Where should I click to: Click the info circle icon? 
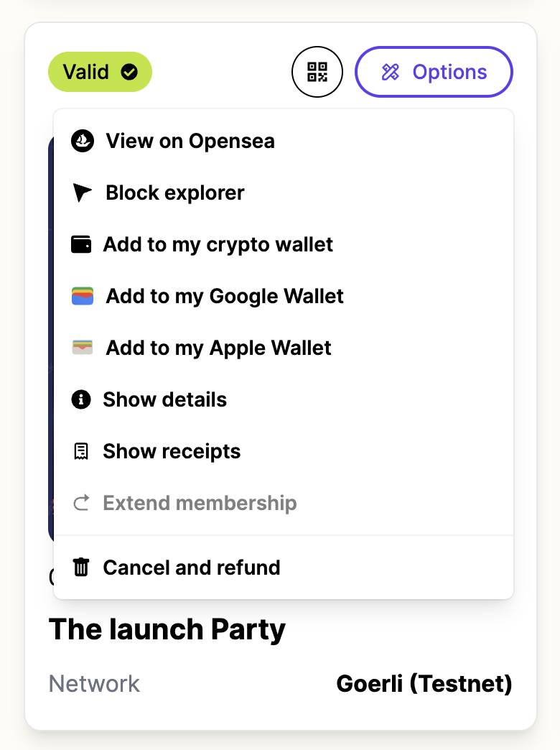(x=81, y=399)
